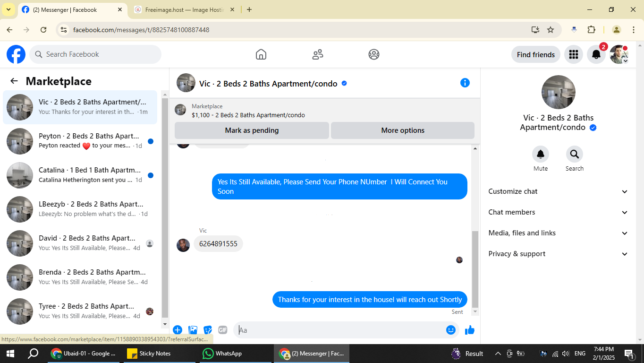Open the large listing photo in right panel
The height and width of the screenshot is (363, 644).
tap(559, 92)
